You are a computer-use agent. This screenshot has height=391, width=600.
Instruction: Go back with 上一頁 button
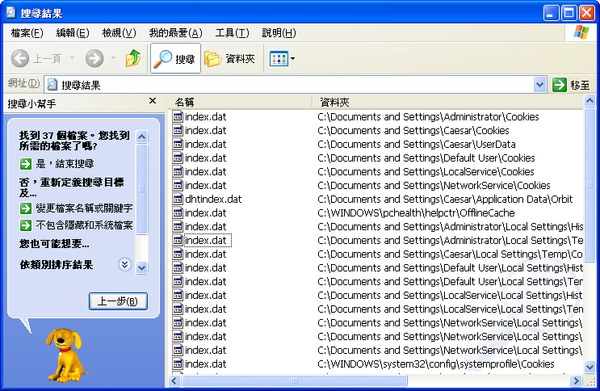(36, 59)
